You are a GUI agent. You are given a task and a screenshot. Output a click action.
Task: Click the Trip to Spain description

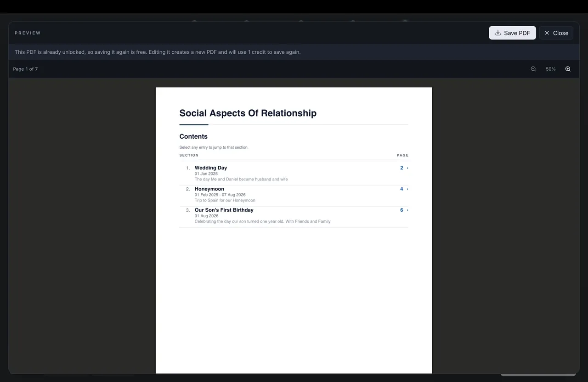point(225,200)
